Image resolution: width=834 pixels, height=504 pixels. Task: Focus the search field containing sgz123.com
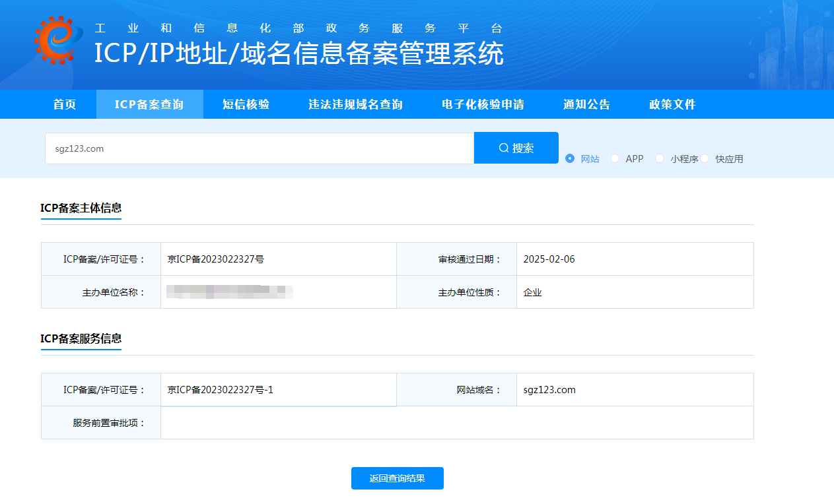[260, 148]
